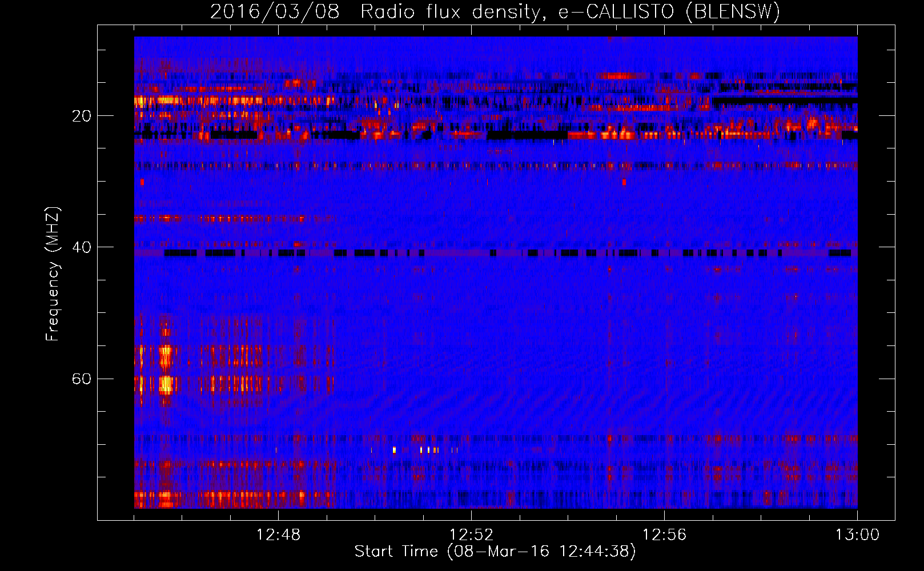This screenshot has height=571, width=924.
Task: Click the 'Frequency (MHZ)' axis label
Action: pyautogui.click(x=53, y=274)
